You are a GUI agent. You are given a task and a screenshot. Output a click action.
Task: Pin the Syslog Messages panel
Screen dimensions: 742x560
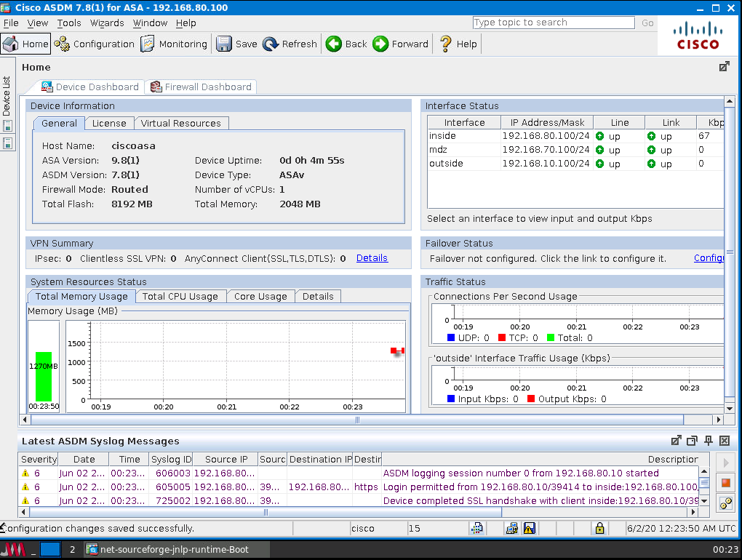coord(709,440)
